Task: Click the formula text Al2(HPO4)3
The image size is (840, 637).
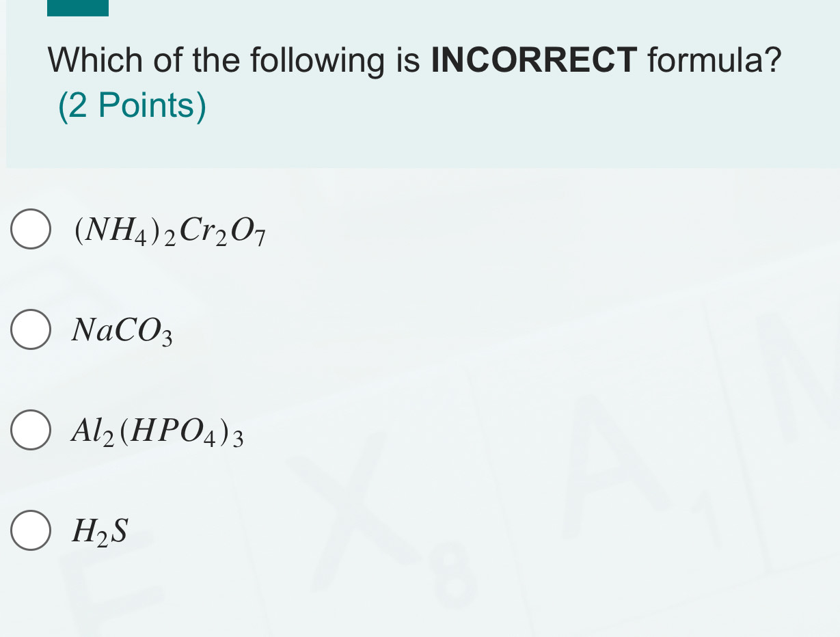Action: point(157,431)
